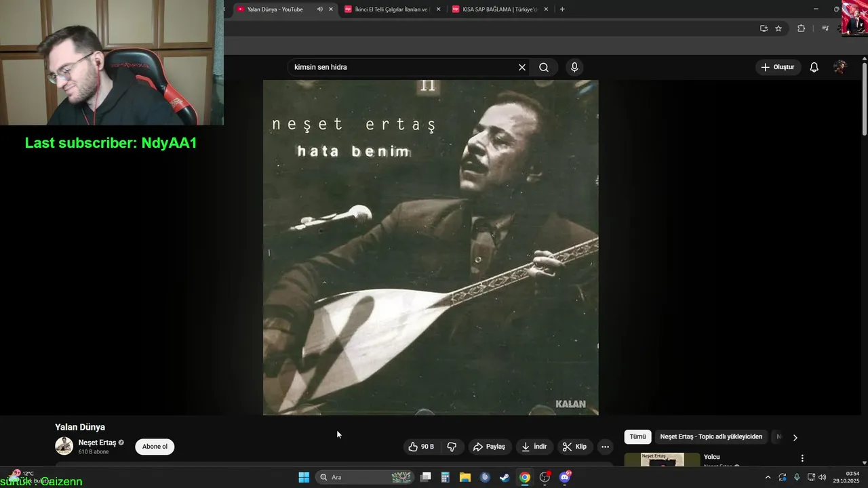Open a new browser tab
The width and height of the screenshot is (868, 488).
pyautogui.click(x=562, y=9)
